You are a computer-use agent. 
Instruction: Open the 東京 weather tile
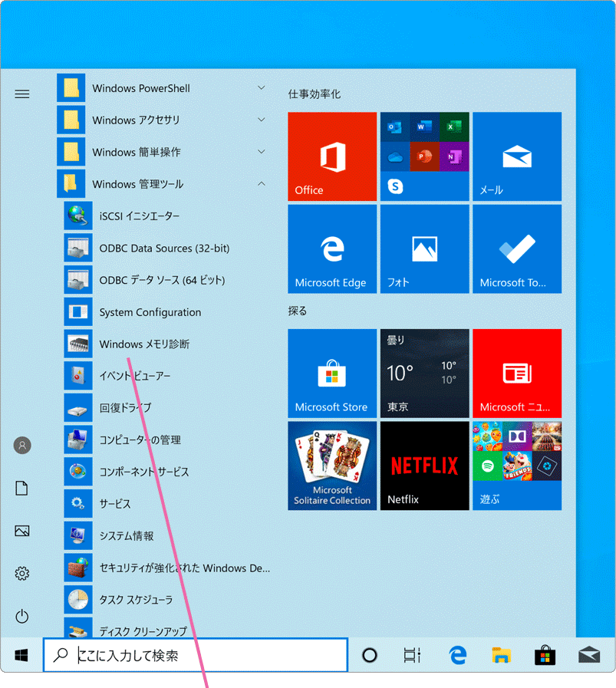(425, 374)
